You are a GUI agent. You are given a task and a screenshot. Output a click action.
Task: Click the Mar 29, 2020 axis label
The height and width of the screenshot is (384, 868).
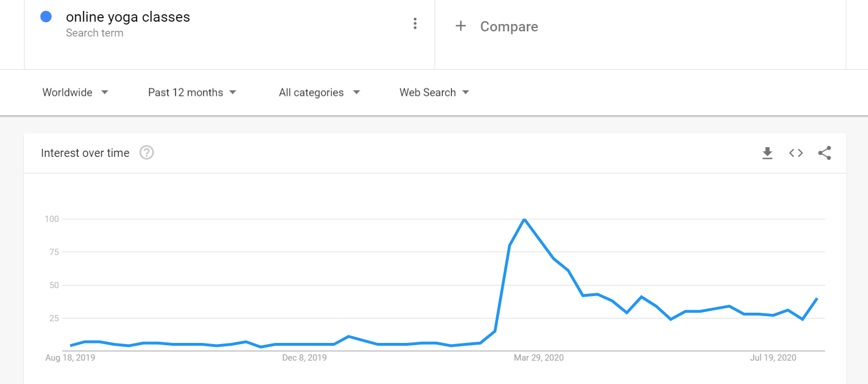click(x=539, y=358)
